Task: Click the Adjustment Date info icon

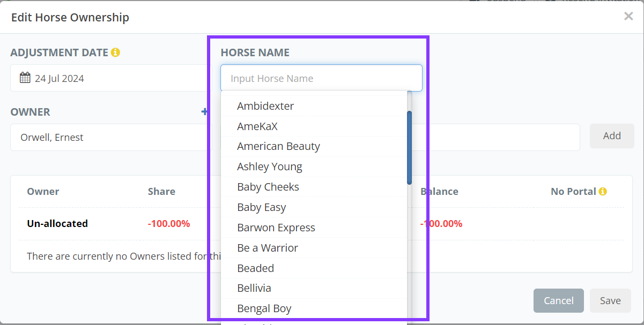Action: pyautogui.click(x=116, y=52)
